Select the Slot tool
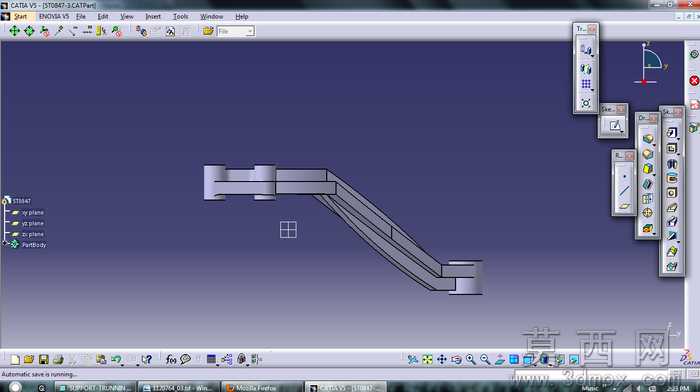Screen dimensions: 700x392 tap(672, 222)
